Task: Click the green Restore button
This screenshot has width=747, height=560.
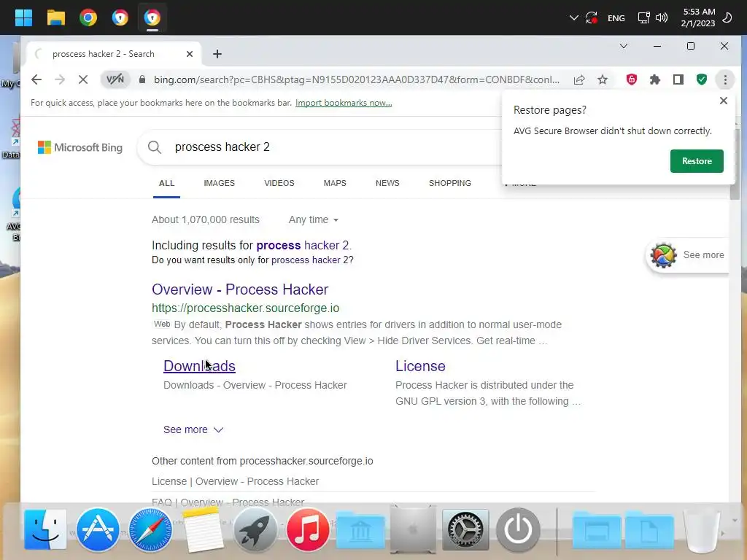Action: (697, 161)
